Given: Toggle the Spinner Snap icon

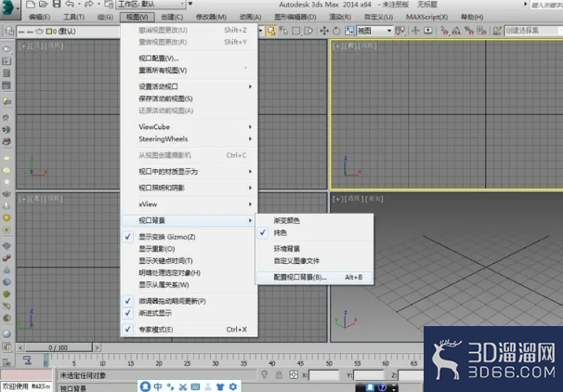Looking at the screenshot, I should click(481, 31).
